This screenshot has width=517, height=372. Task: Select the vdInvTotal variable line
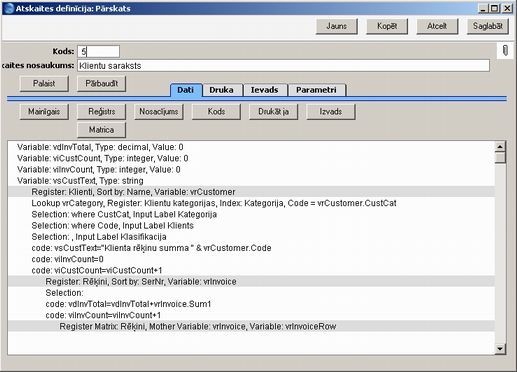point(251,147)
